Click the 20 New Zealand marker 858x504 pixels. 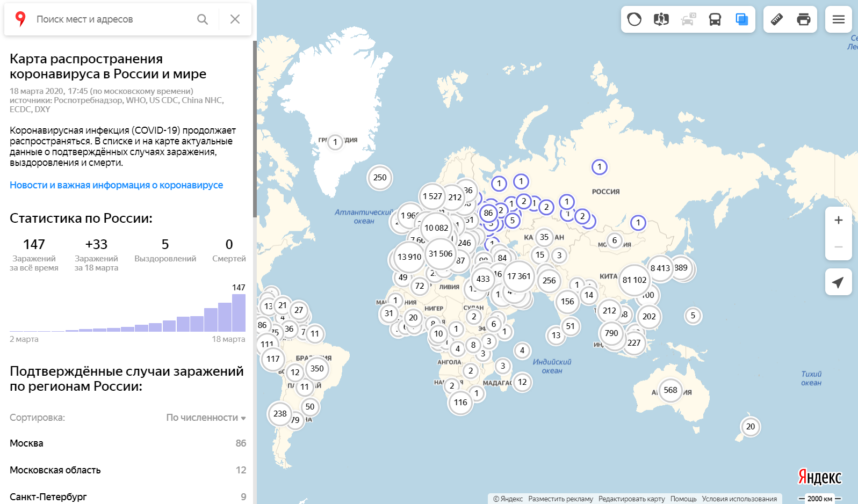pos(751,427)
